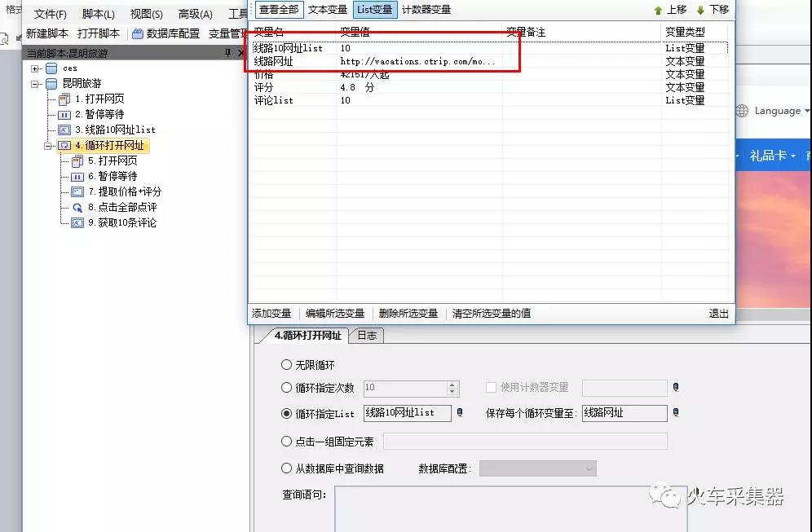Select the 评分 variable row
Screen dimensions: 812x532
[x=490, y=87]
